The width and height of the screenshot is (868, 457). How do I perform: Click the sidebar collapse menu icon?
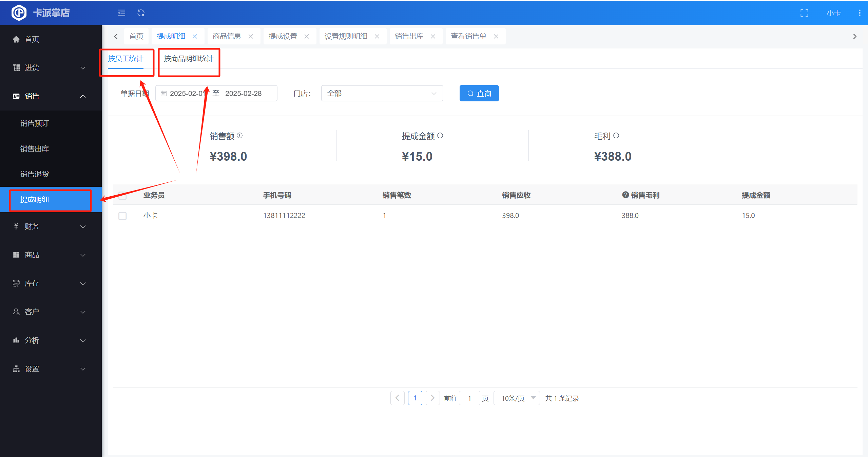(121, 13)
